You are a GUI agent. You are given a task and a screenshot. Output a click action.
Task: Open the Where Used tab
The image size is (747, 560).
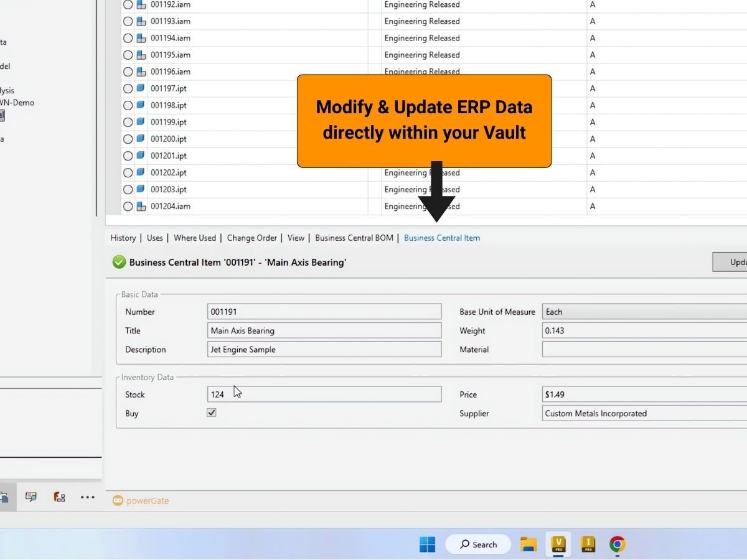[195, 238]
